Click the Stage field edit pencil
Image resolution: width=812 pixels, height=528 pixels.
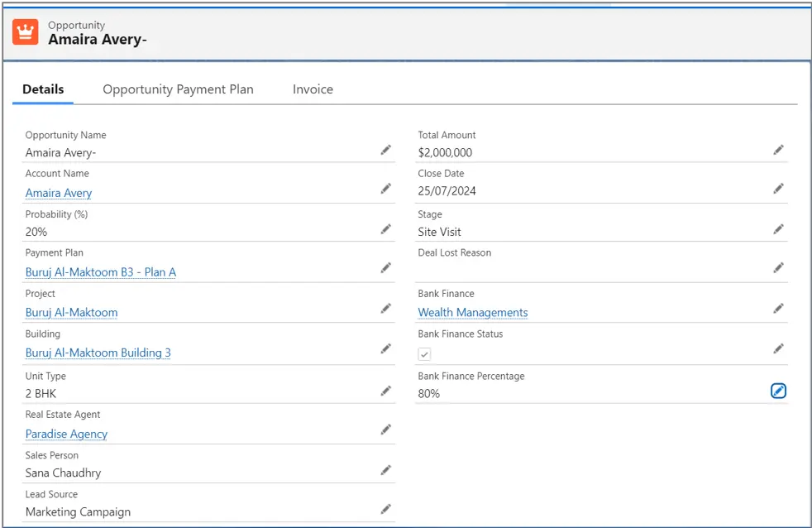[x=778, y=229]
